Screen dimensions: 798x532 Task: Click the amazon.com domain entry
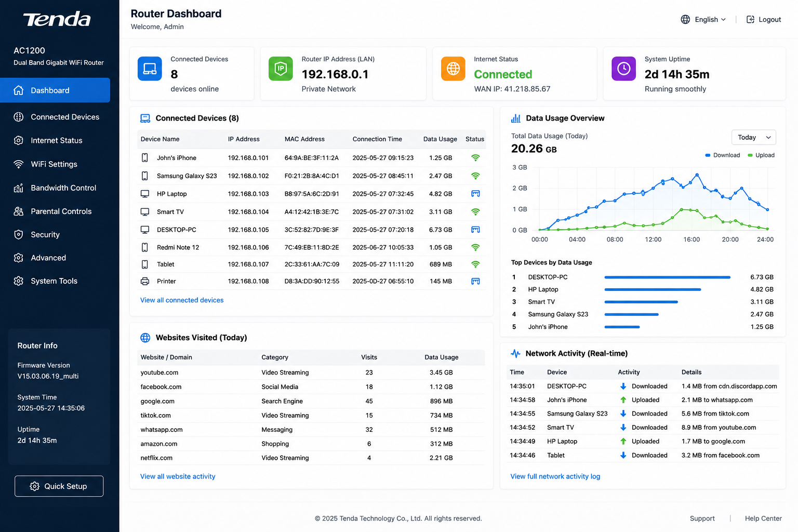click(x=159, y=444)
